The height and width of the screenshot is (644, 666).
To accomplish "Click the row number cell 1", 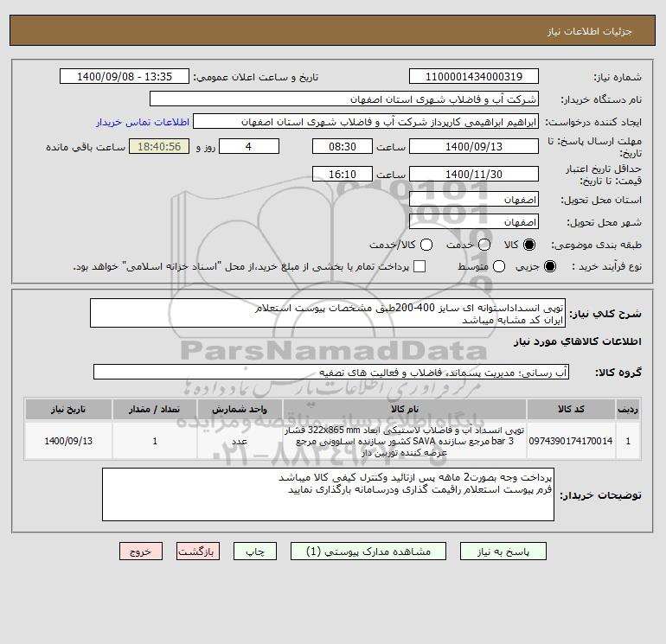I will pos(628,441).
